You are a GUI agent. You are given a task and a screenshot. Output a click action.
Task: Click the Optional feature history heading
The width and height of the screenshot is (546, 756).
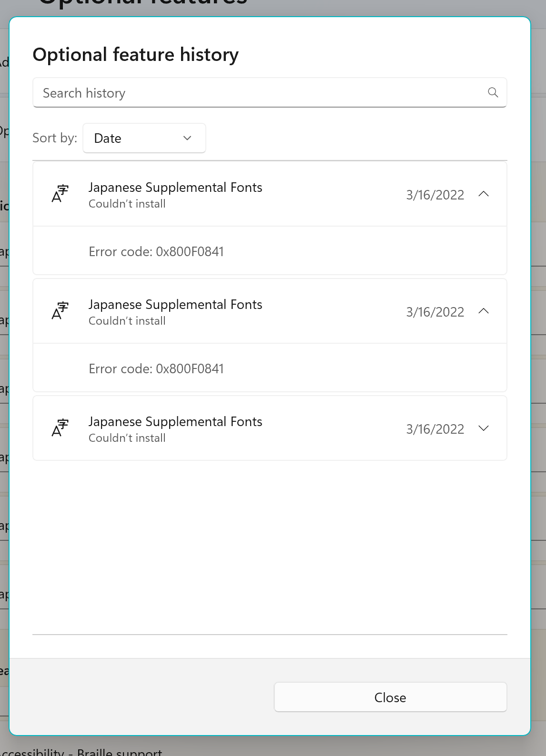point(136,55)
